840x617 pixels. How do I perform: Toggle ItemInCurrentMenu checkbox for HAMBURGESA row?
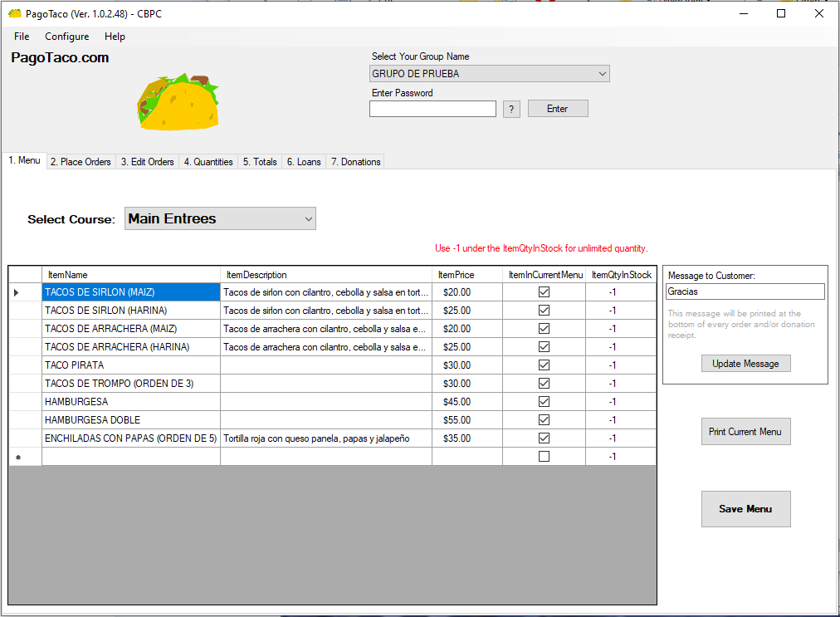[544, 401]
